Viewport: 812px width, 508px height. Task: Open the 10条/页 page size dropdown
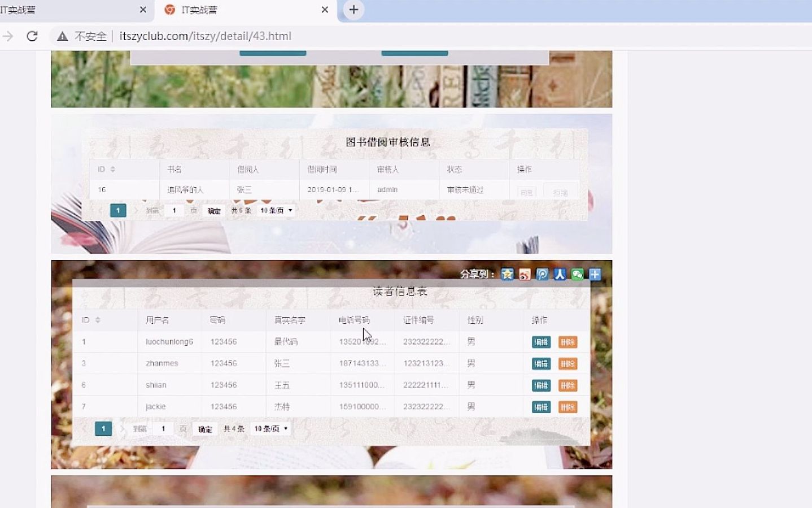coord(270,428)
